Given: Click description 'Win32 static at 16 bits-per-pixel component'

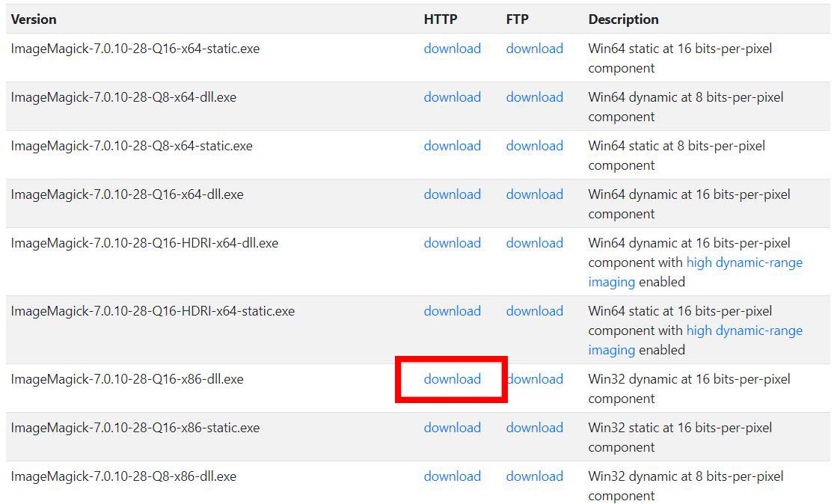Looking at the screenshot, I should tap(680, 437).
